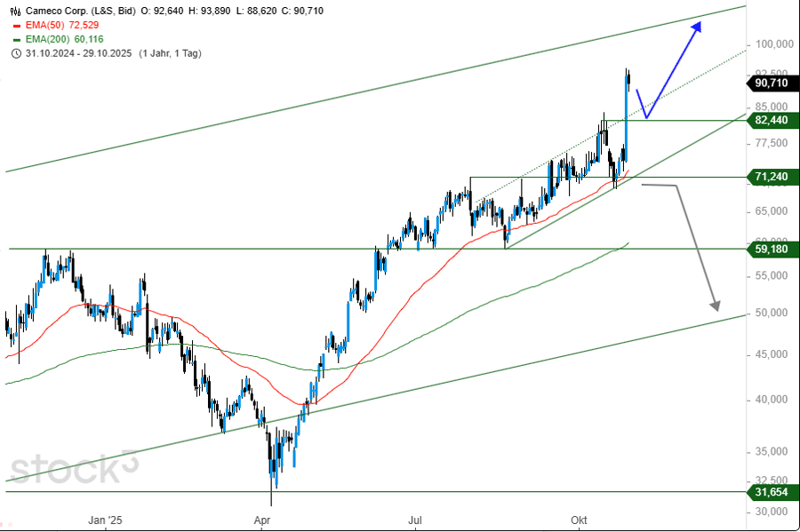Click the clock icon beside the date range
Screen dimensions: 800x532
tap(16, 53)
